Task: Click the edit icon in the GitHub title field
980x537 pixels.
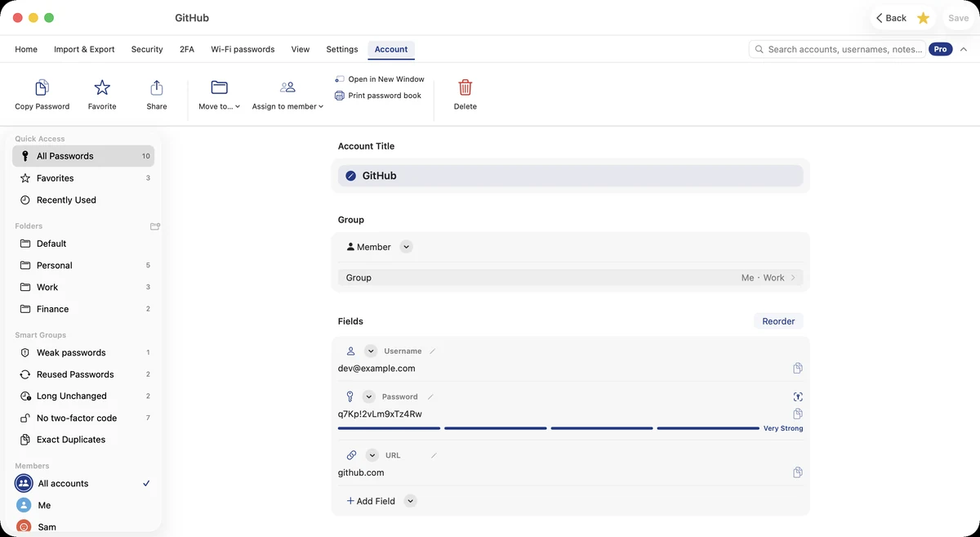Action: 350,176
